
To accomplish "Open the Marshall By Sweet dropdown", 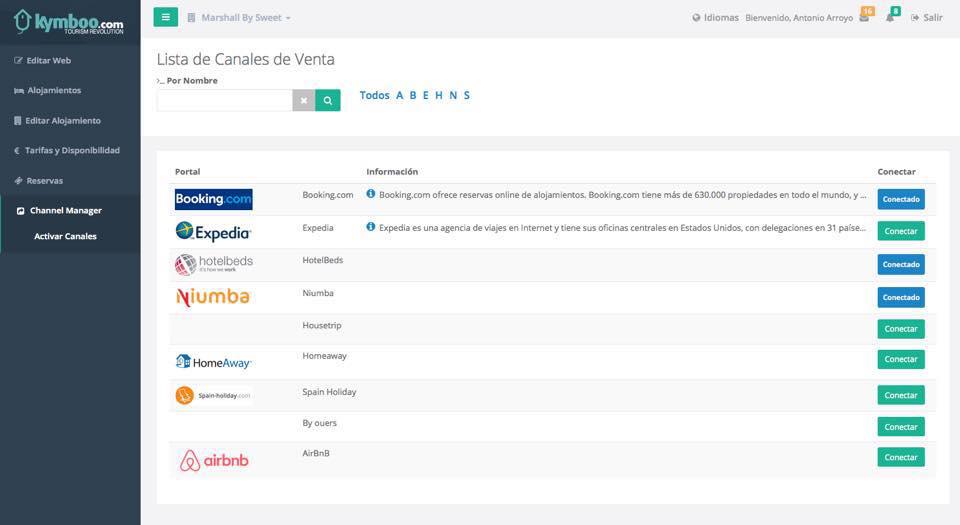I will [x=239, y=18].
